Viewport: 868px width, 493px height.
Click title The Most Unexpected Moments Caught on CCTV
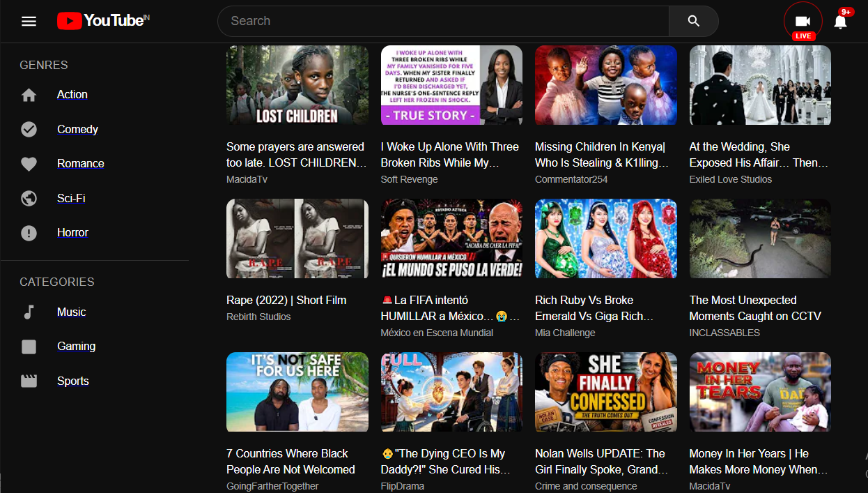[x=755, y=308]
